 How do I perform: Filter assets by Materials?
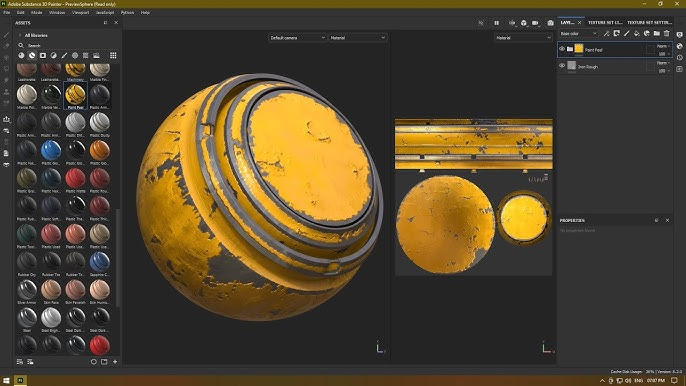[x=21, y=56]
